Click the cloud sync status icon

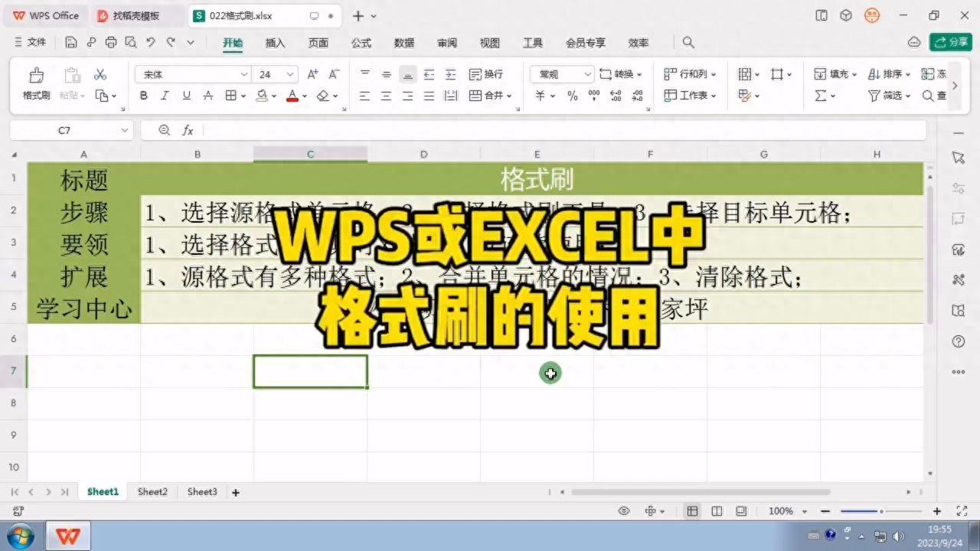[913, 43]
